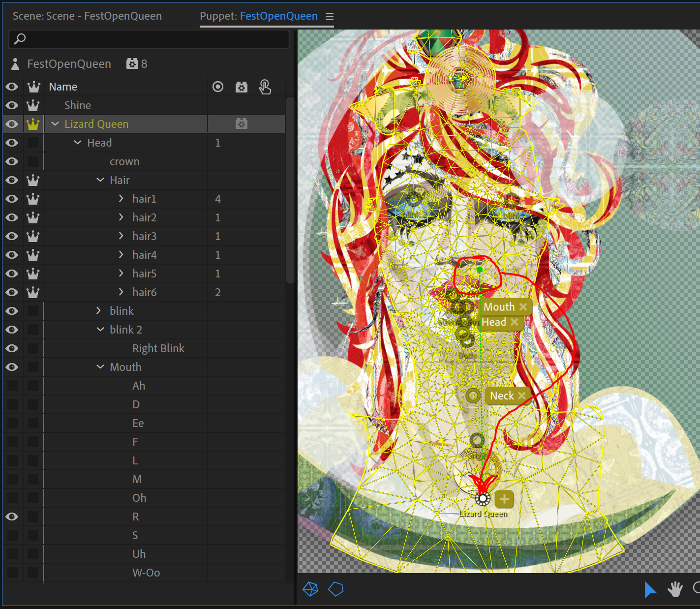Select the Arrow selection tool
The width and height of the screenshot is (700, 609).
click(650, 589)
